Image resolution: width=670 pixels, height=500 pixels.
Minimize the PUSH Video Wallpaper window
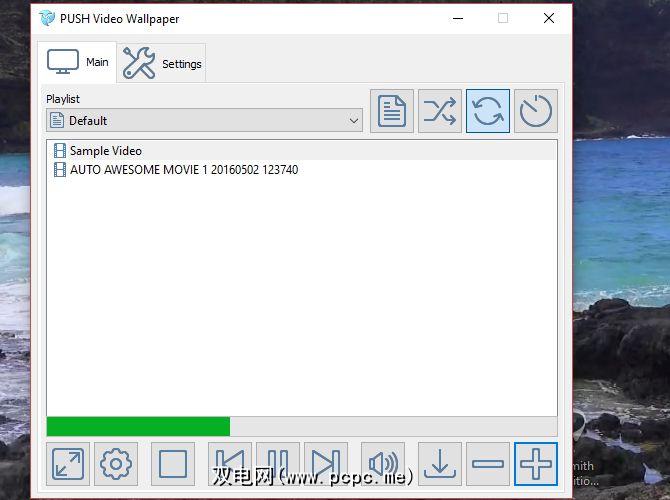click(x=458, y=18)
